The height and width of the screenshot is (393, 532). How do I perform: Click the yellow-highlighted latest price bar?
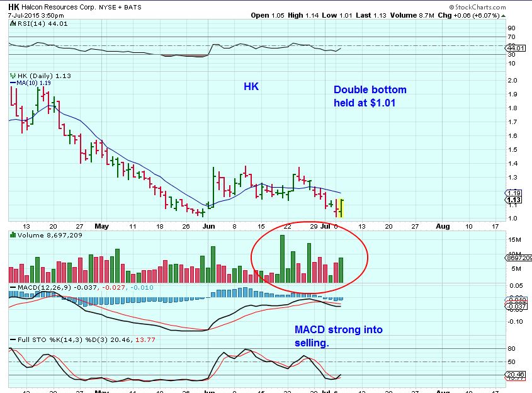tap(341, 208)
